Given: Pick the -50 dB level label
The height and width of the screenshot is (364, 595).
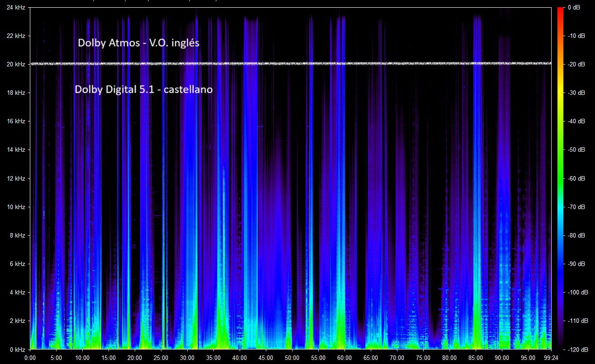Looking at the screenshot, I should click(576, 149).
